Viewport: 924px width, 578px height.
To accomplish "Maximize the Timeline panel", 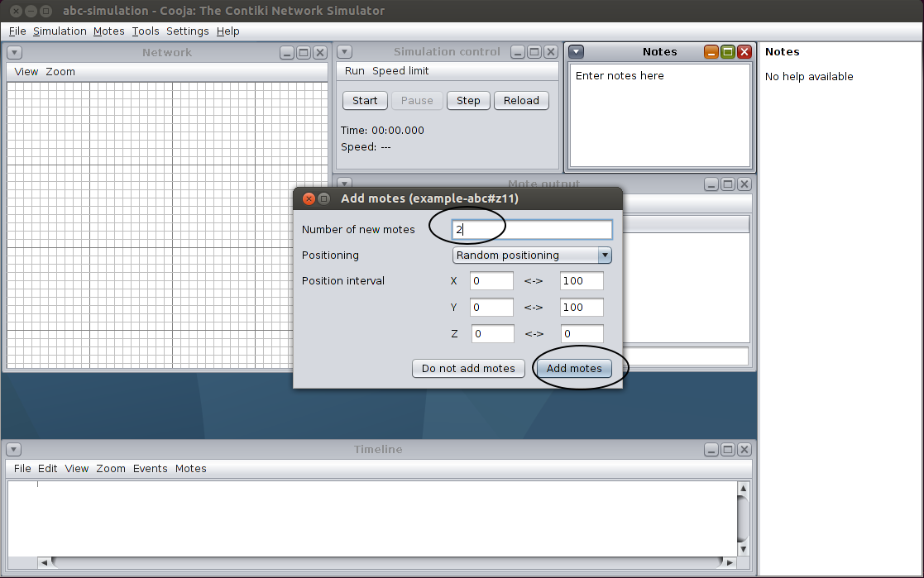I will [x=728, y=450].
